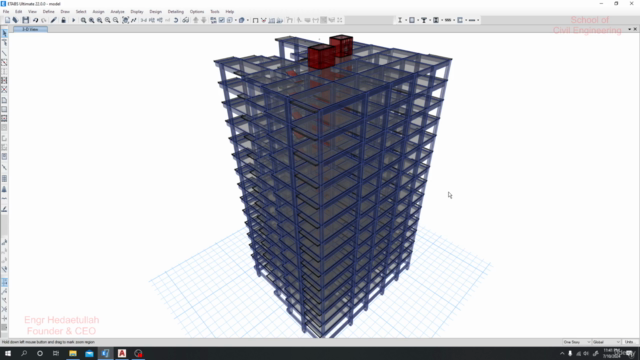Click the Units button in status bar

[x=629, y=342]
